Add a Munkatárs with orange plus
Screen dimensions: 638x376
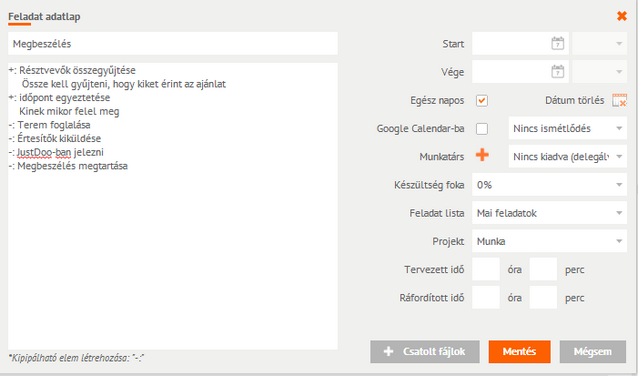point(482,155)
